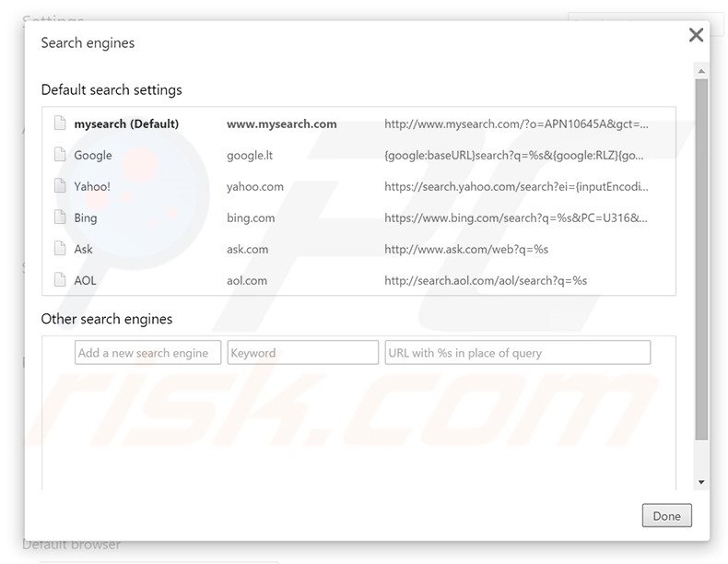Click the www.ask.com/web?q=%s URL
Image resolution: width=728 pixels, height=564 pixels.
coord(466,249)
